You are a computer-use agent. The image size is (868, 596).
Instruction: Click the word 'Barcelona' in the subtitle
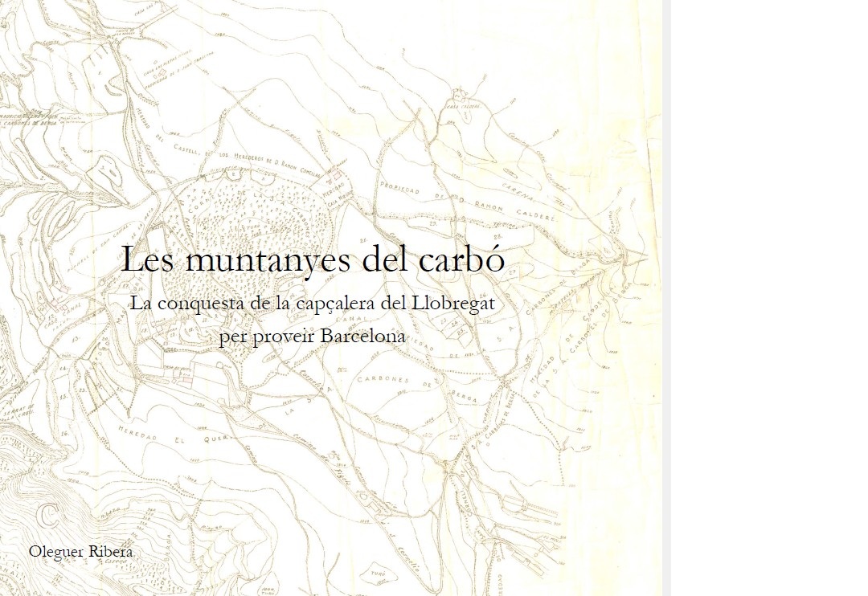point(362,336)
